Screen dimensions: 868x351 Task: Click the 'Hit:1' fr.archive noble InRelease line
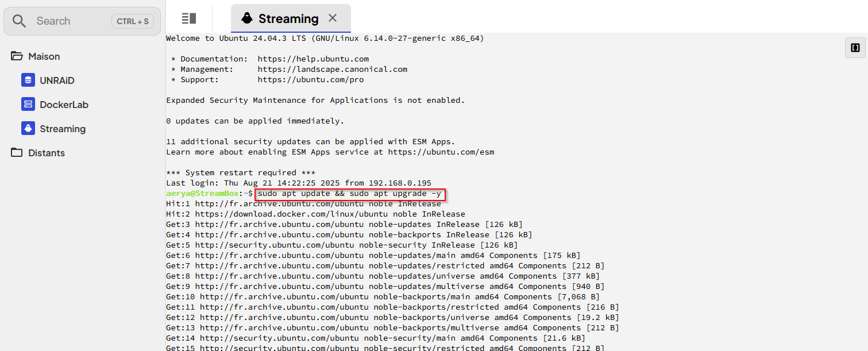pos(303,203)
